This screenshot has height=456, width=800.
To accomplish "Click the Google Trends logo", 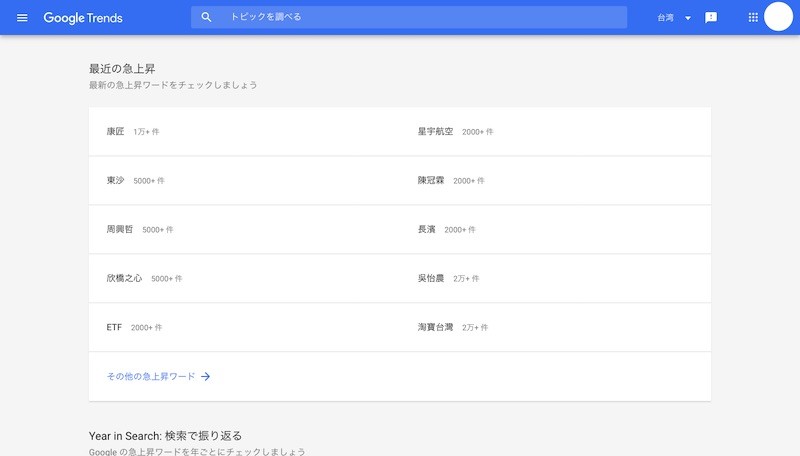I will click(83, 18).
